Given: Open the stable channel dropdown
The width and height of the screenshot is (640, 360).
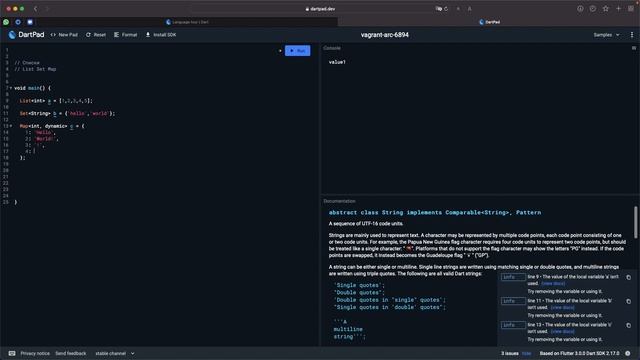Looking at the screenshot, I should [x=115, y=353].
